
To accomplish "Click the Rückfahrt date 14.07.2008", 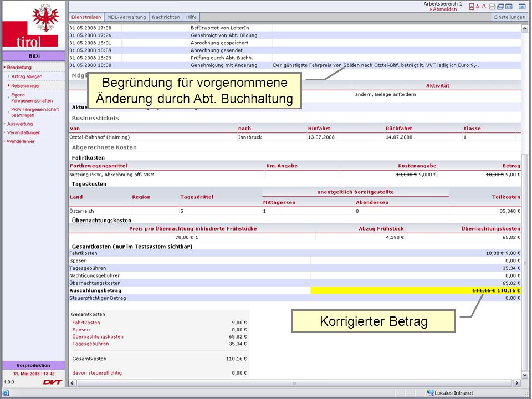I will tap(398, 137).
